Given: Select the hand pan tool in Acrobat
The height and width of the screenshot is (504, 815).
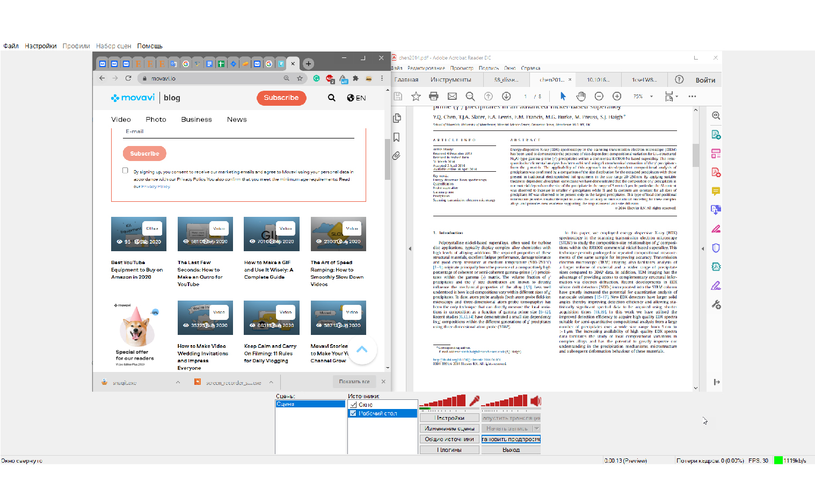Looking at the screenshot, I should click(x=581, y=97).
